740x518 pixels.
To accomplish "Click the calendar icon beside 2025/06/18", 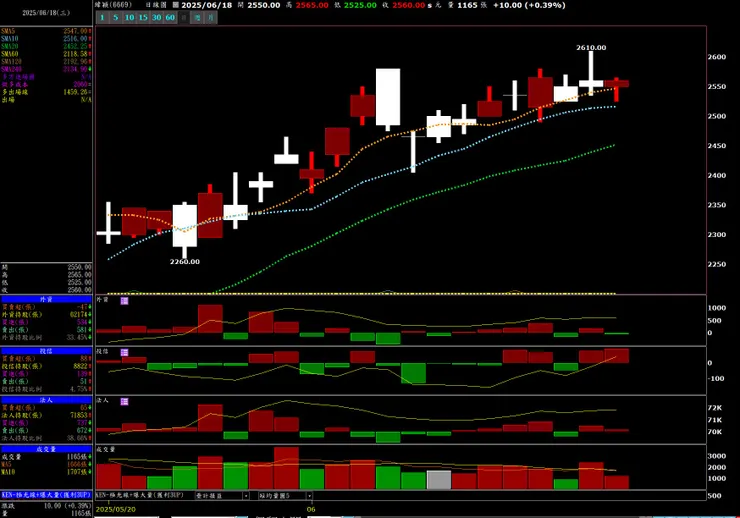I will tap(176, 5).
